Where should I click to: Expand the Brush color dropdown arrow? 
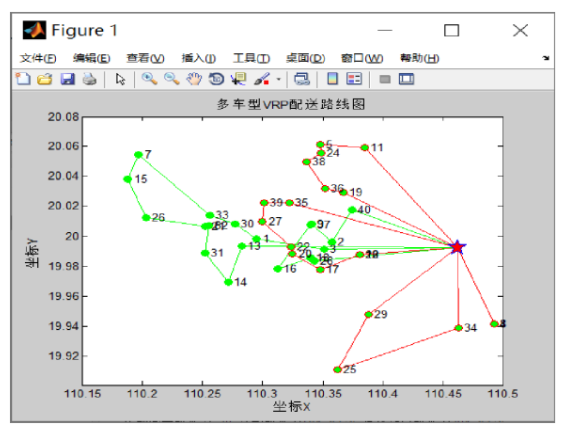pyautogui.click(x=279, y=79)
